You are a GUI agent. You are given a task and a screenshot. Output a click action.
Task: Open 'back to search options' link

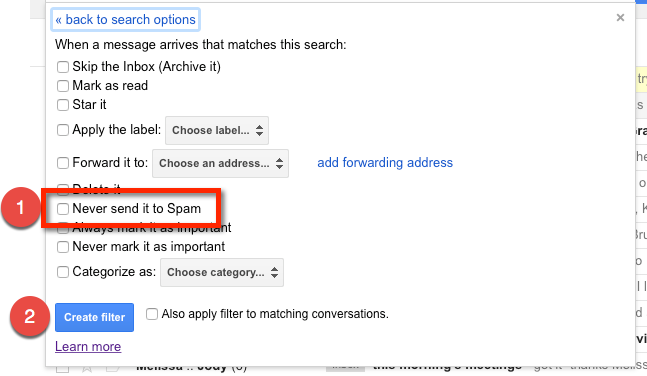click(125, 19)
